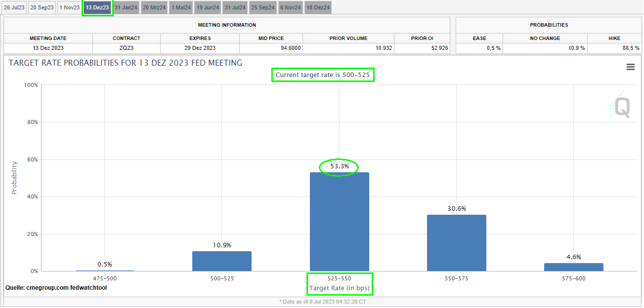Viewport: 644px width, 308px height.
Task: Open the 1 Nov23 meeting tab
Action: click(x=69, y=7)
